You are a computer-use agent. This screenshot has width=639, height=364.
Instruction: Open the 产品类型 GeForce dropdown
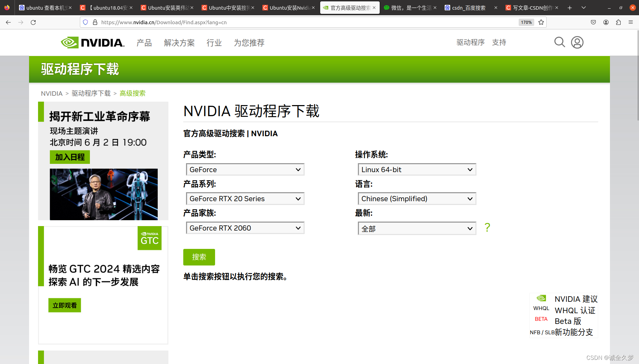tap(245, 170)
